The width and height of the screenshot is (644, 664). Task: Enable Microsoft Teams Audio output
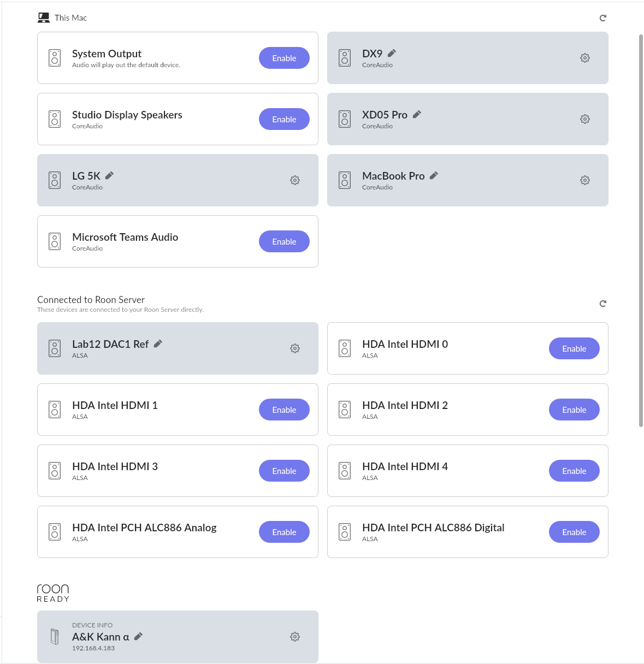284,241
